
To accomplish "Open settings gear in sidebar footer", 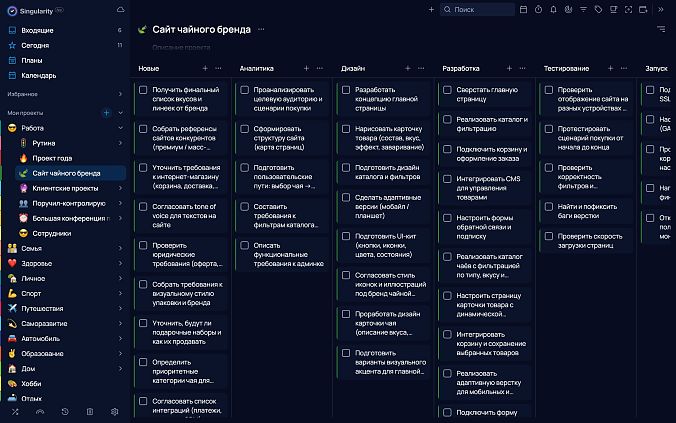I will pyautogui.click(x=115, y=412).
